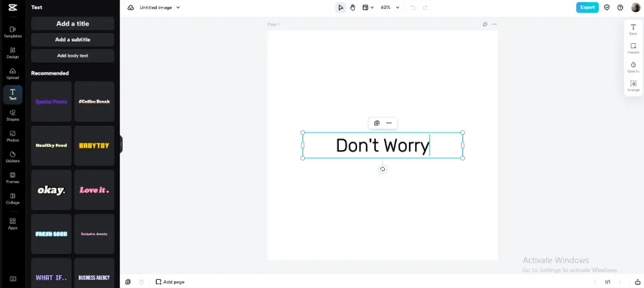Click the page duplicate icon above canvas
Image resolution: width=644 pixels, height=288 pixels.
485,24
